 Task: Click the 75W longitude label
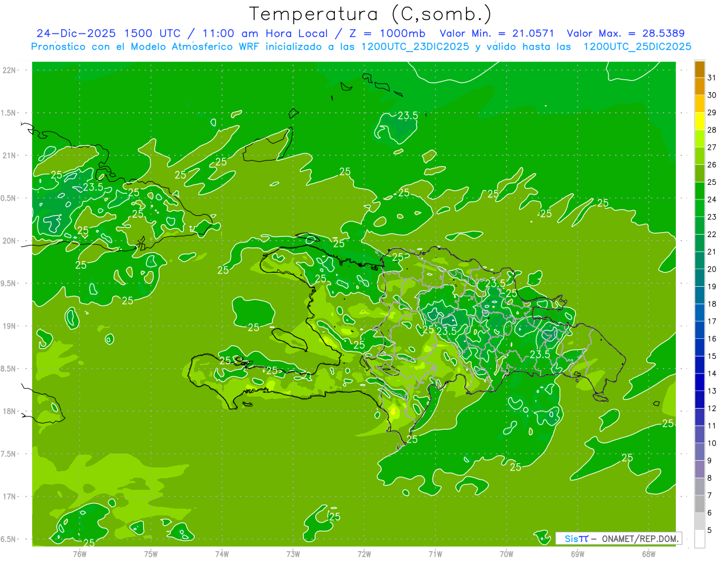point(151,554)
